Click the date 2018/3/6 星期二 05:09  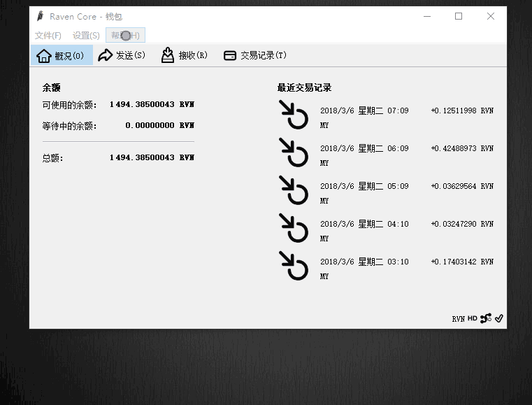coord(364,186)
